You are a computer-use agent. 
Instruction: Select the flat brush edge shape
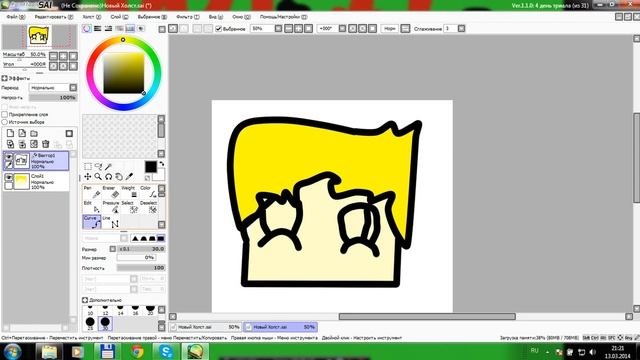161,238
